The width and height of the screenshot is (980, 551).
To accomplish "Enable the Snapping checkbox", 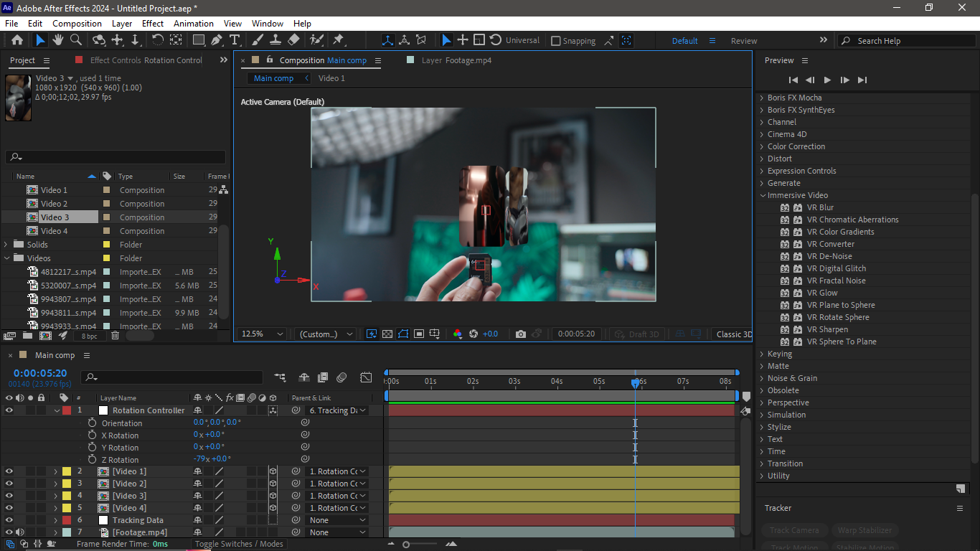I will coord(555,41).
